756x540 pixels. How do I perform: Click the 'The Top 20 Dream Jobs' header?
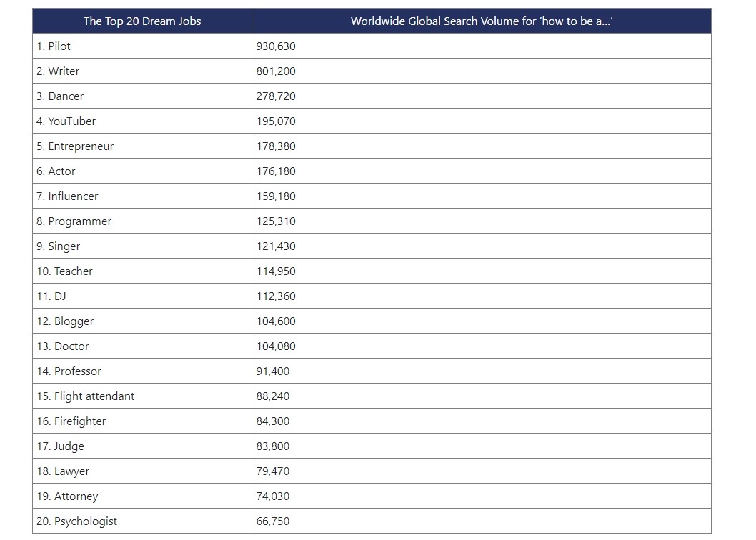pyautogui.click(x=141, y=21)
